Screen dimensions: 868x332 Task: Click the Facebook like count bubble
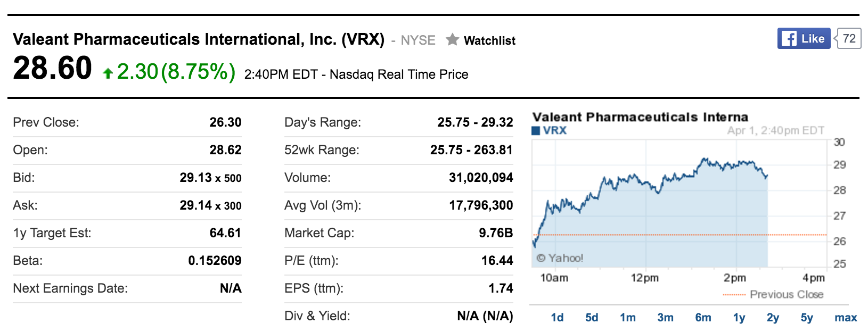pos(849,38)
